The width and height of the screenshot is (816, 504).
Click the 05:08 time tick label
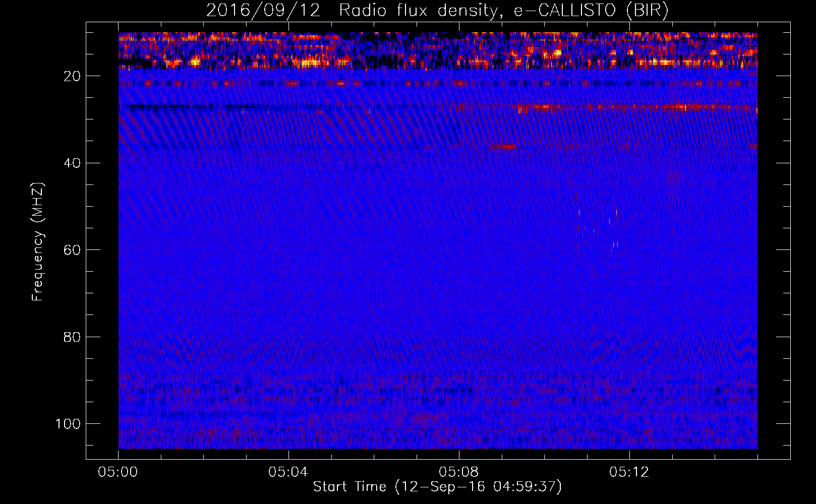(x=459, y=472)
